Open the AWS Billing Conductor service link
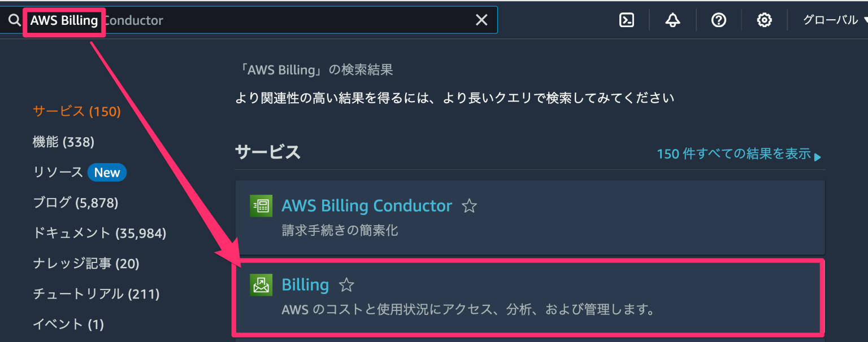This screenshot has width=868, height=342. [x=367, y=205]
